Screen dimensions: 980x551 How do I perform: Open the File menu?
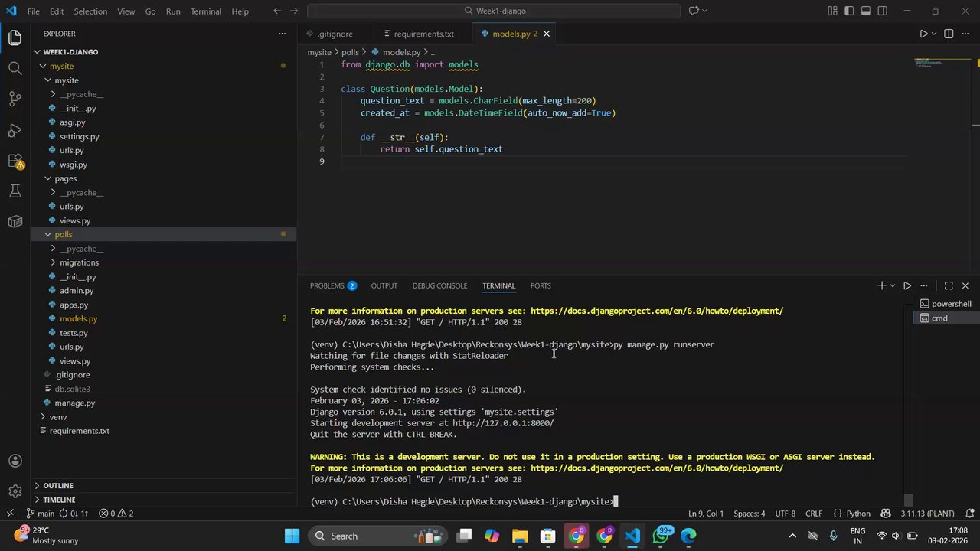[x=34, y=11]
